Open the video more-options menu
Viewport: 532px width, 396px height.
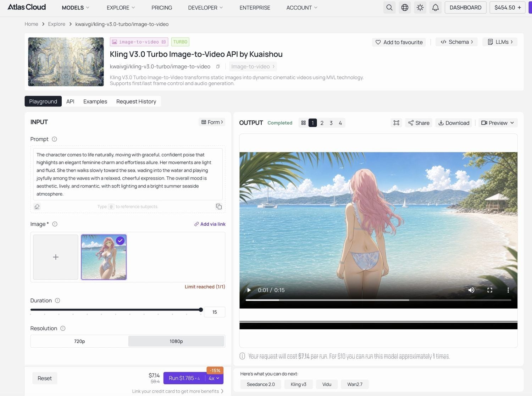pos(508,290)
